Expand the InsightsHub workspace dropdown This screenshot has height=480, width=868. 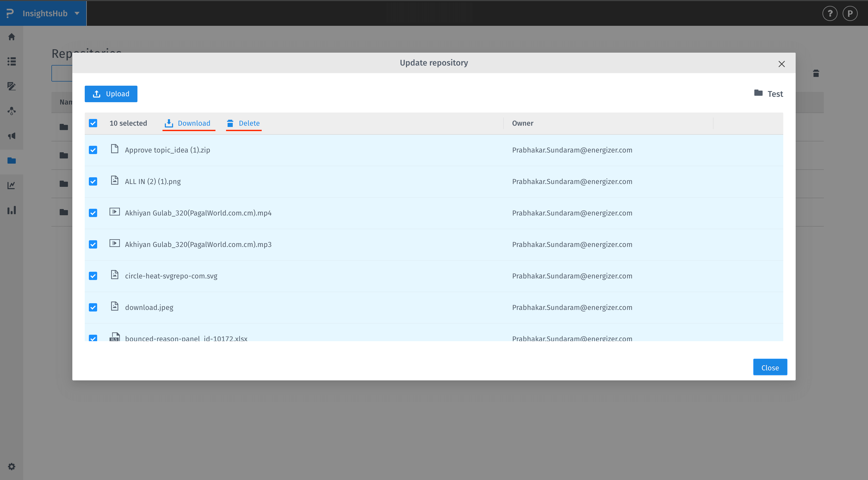(x=77, y=13)
